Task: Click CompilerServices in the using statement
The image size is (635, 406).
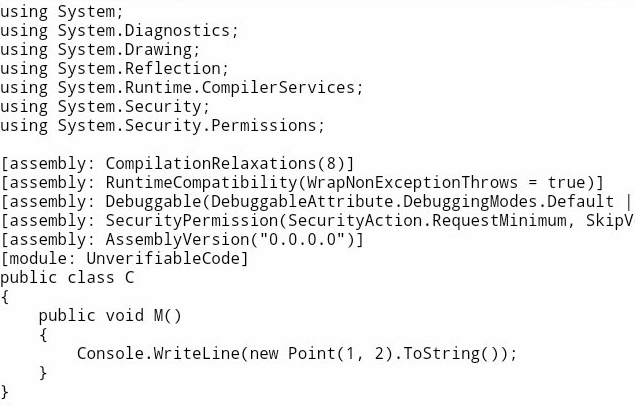Action: [x=278, y=88]
